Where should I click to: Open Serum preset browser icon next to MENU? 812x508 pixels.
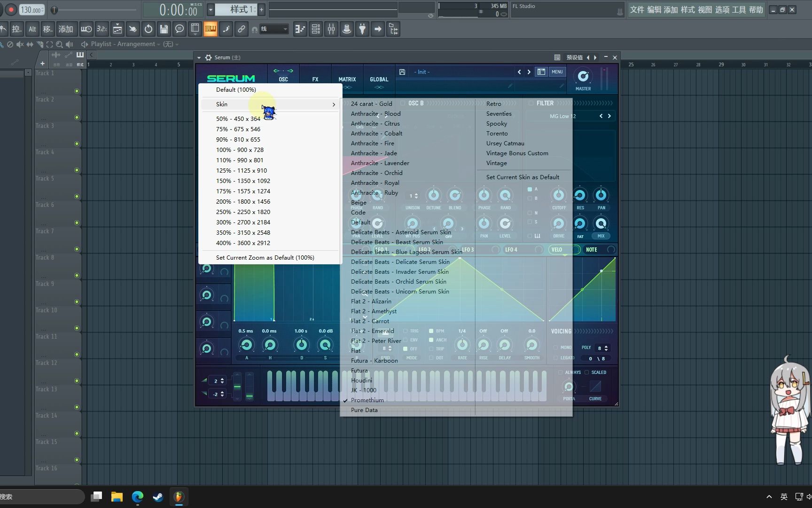[x=541, y=72]
